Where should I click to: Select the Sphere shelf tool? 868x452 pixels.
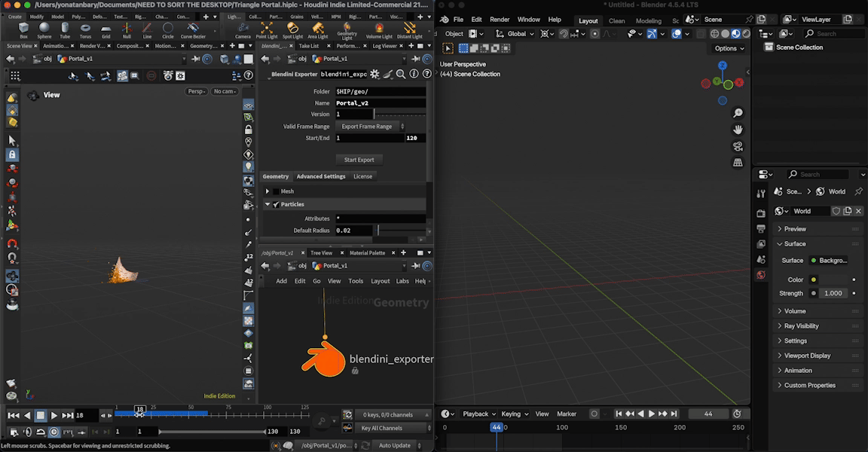[44, 30]
